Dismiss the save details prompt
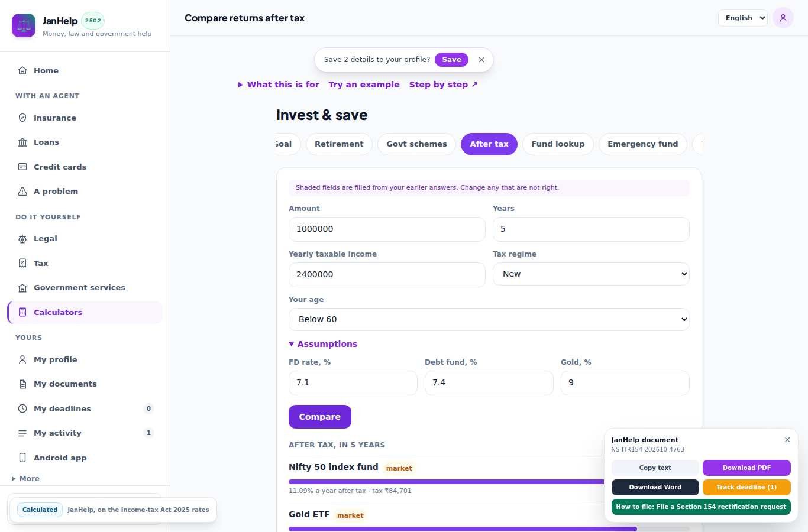808x532 pixels. 481,60
